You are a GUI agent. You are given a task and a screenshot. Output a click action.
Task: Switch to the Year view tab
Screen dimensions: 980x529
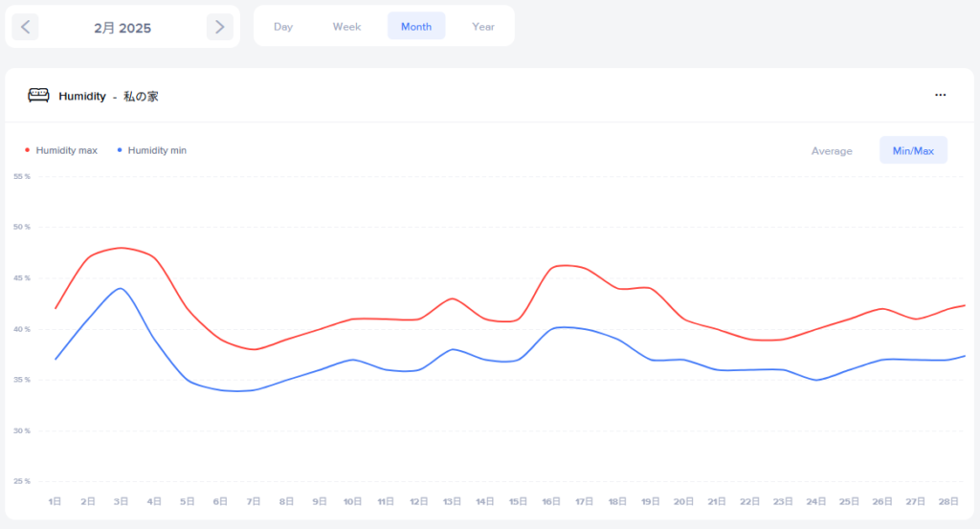483,27
